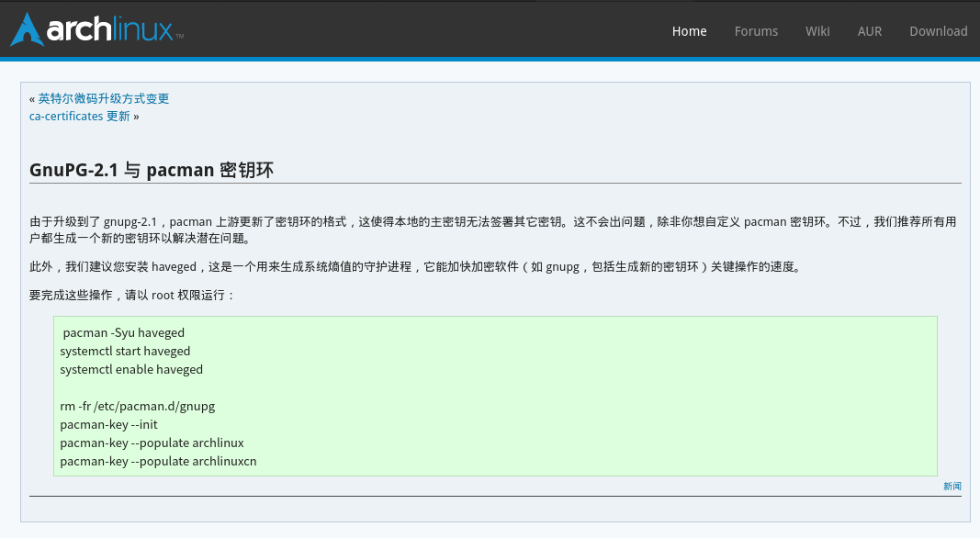Click the Arch Linux logo
Image resolution: width=980 pixels, height=538 pixels.
tap(96, 29)
